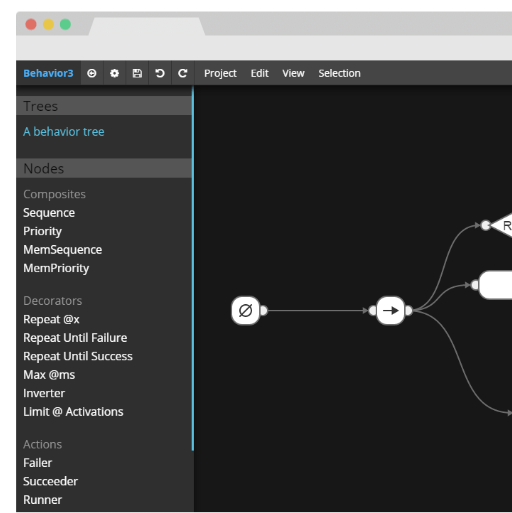This screenshot has width=512, height=513.
Task: Select 'A behavior tree' in Trees list
Action: pyautogui.click(x=64, y=132)
